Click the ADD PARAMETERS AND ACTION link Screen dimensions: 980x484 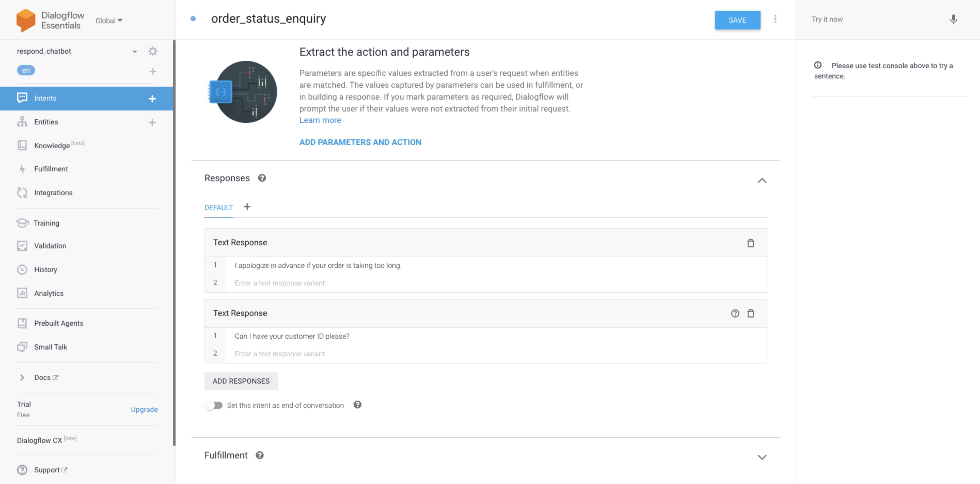click(360, 142)
